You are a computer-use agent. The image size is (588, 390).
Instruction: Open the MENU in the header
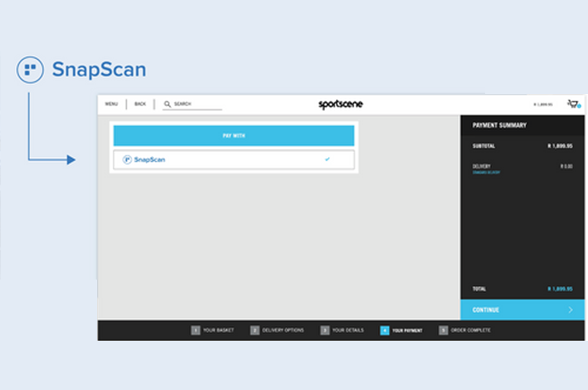tap(111, 104)
